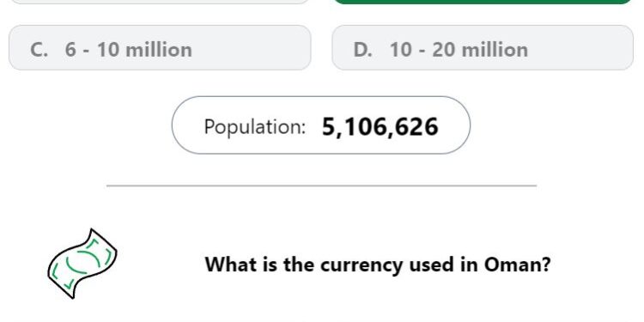Click the grey answer box edge above option C
Screen dimensions: 644x322
[x=160, y=2]
